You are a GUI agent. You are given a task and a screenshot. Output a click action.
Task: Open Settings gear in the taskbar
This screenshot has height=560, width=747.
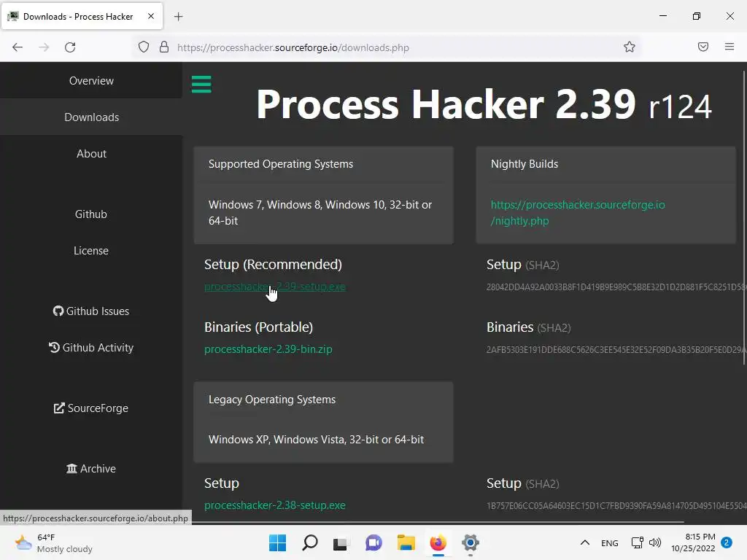(471, 542)
